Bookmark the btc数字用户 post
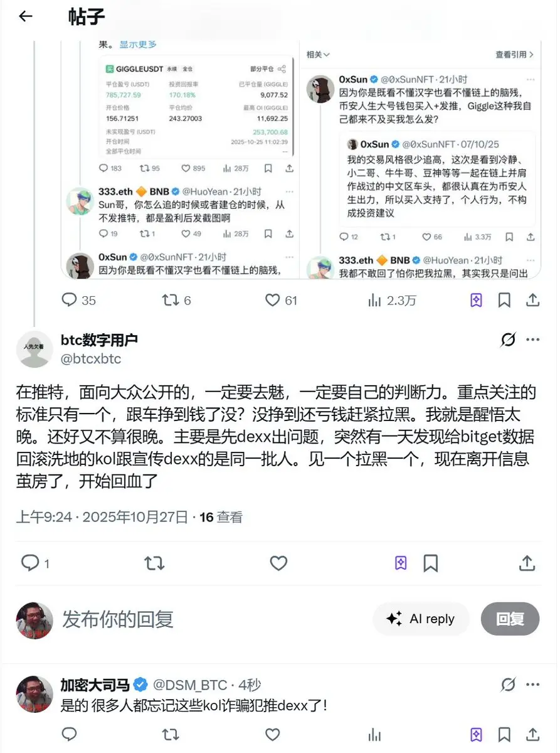 (430, 563)
